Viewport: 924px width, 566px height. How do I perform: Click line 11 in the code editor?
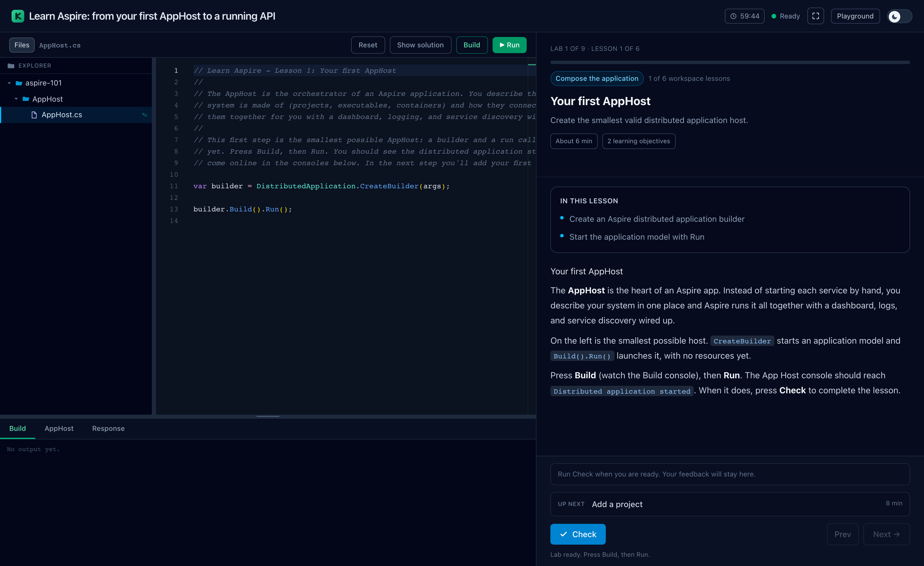pos(321,186)
